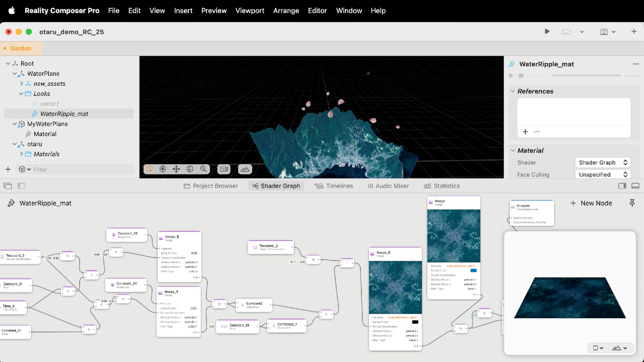The height and width of the screenshot is (362, 644).
Task: Select the pan (four-arrow) viewport tool
Action: coord(176,169)
